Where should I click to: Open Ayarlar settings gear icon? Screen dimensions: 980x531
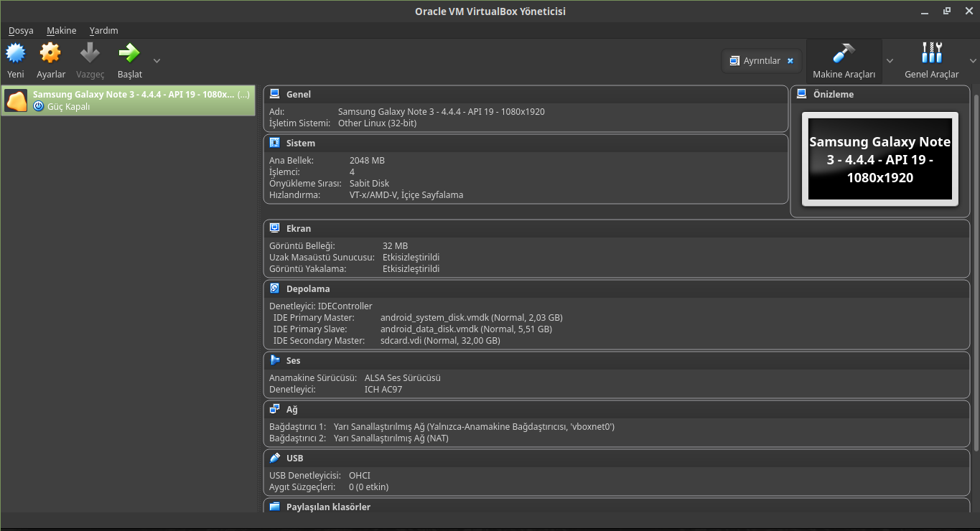coord(50,53)
